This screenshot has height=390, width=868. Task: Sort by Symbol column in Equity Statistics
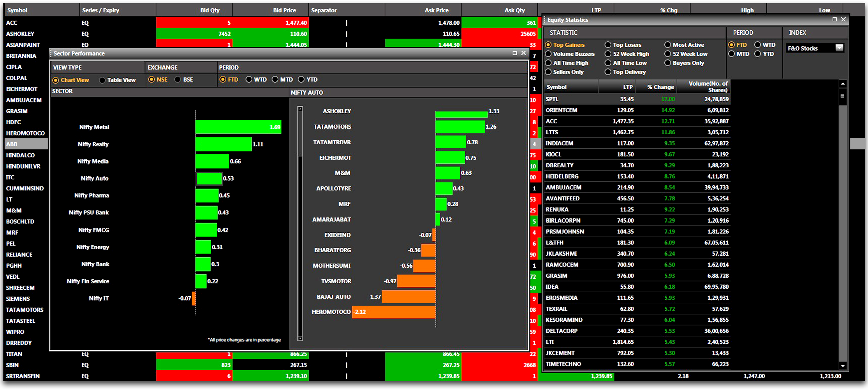pos(570,87)
